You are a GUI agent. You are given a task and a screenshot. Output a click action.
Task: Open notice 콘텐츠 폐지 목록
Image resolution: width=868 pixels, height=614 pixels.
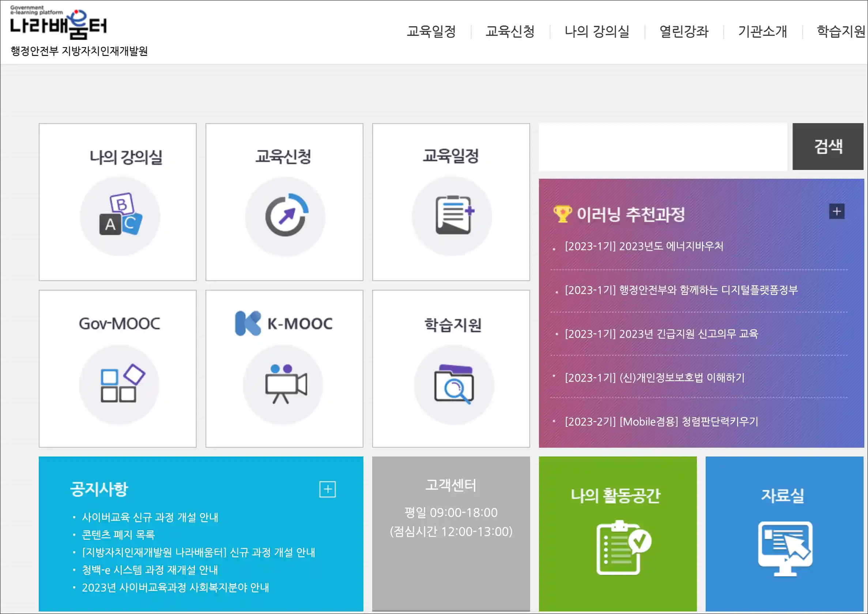pos(118,535)
